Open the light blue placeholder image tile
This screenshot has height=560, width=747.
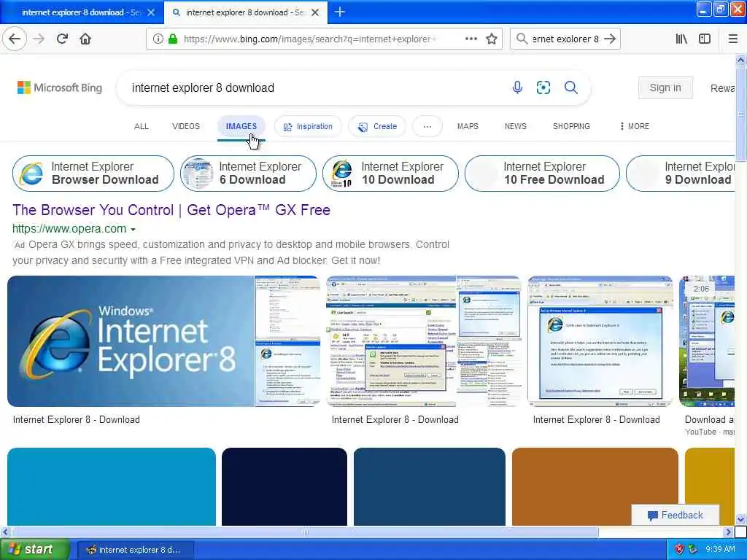point(112,486)
